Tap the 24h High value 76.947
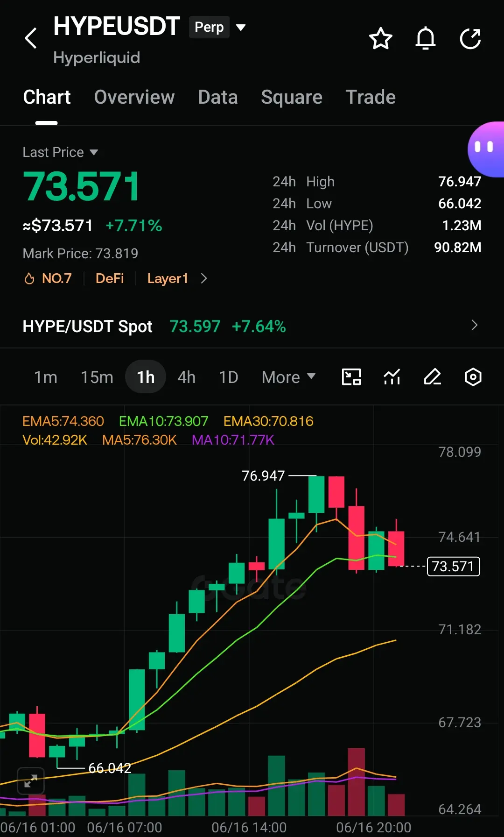 point(460,182)
